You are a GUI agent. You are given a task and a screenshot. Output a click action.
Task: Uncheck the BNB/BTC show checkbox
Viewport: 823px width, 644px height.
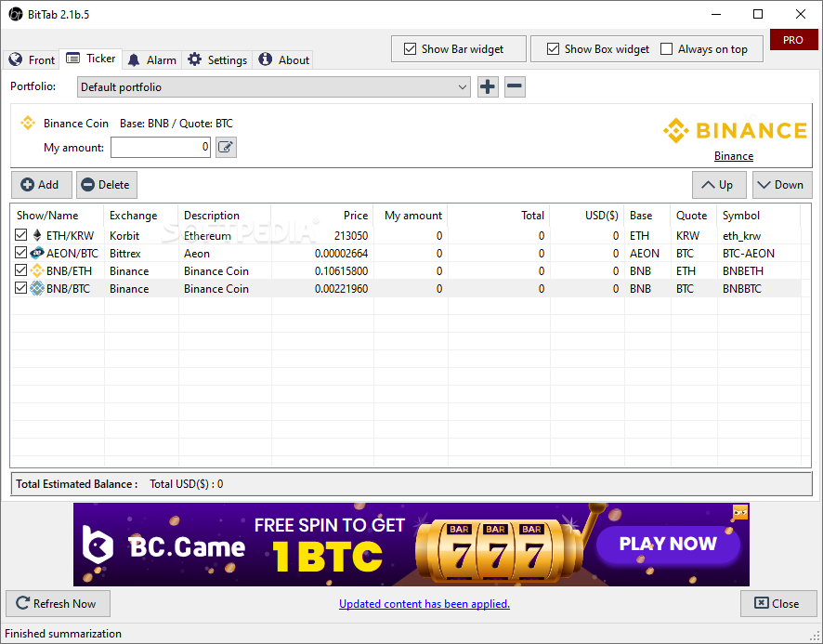click(x=21, y=288)
